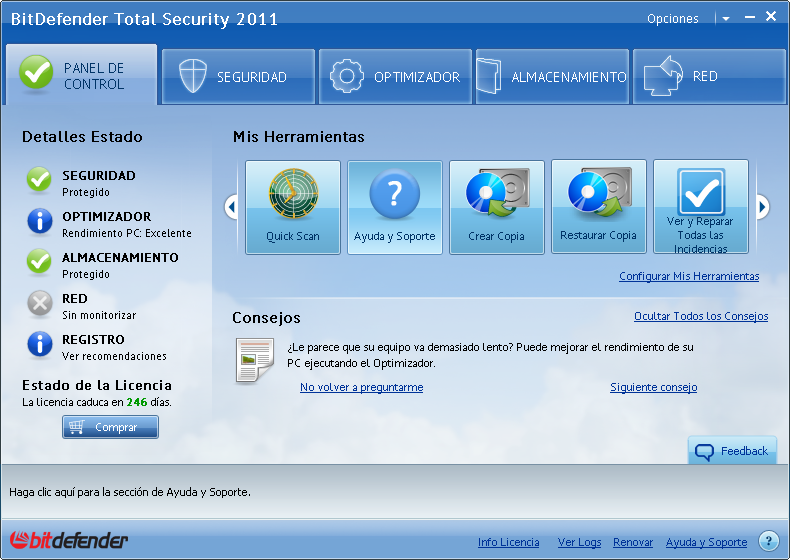Launch the Quick Scan tool
790x560 pixels.
click(293, 207)
